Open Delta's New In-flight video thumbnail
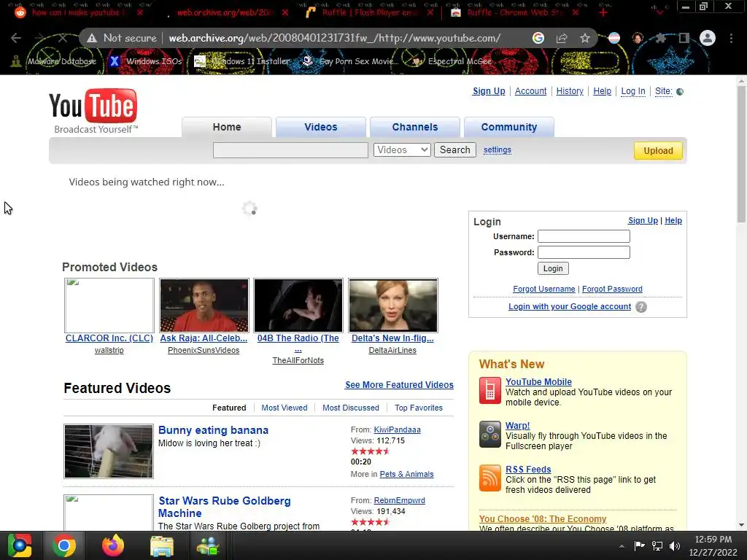The image size is (747, 560). coord(393,306)
